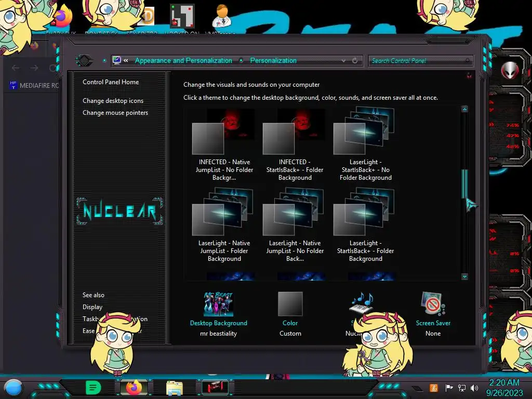Click the back arrow in the background browser

16,68
